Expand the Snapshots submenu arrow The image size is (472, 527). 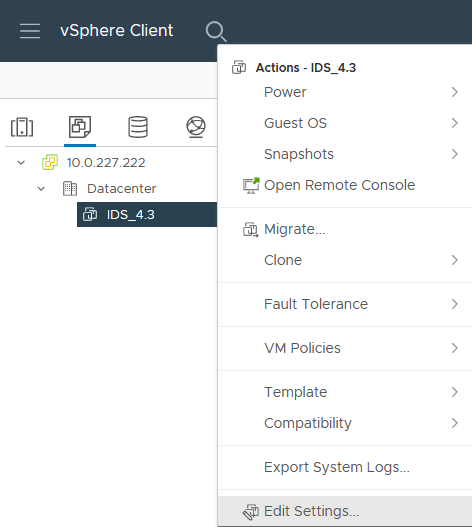(x=455, y=154)
